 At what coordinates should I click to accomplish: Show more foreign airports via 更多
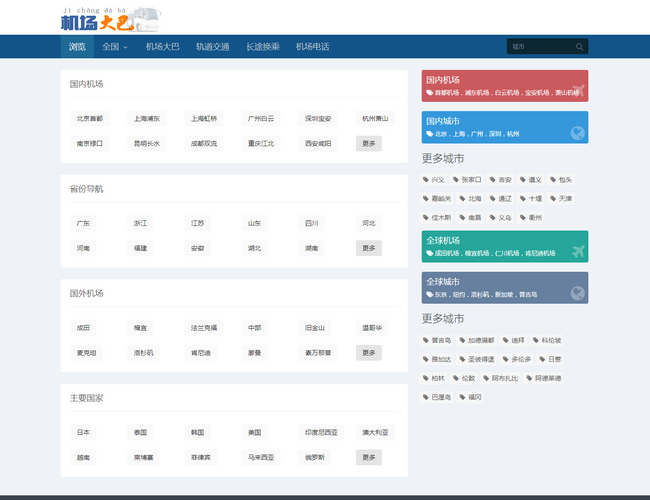[369, 353]
